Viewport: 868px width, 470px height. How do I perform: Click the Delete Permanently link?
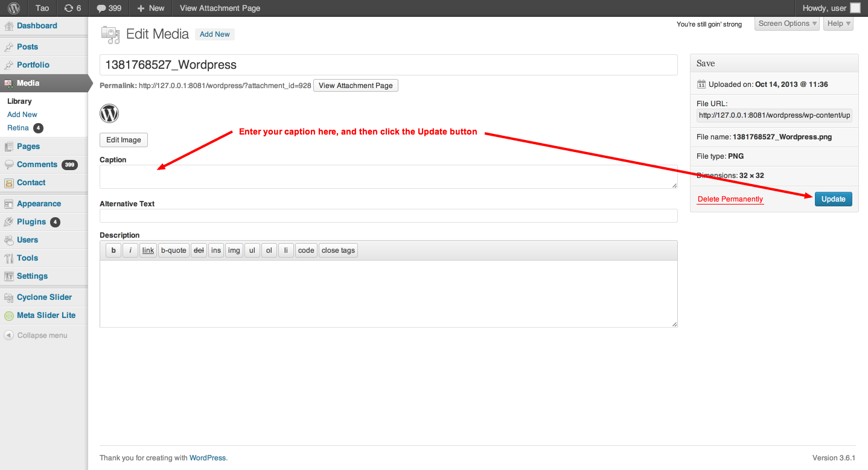[x=730, y=199]
